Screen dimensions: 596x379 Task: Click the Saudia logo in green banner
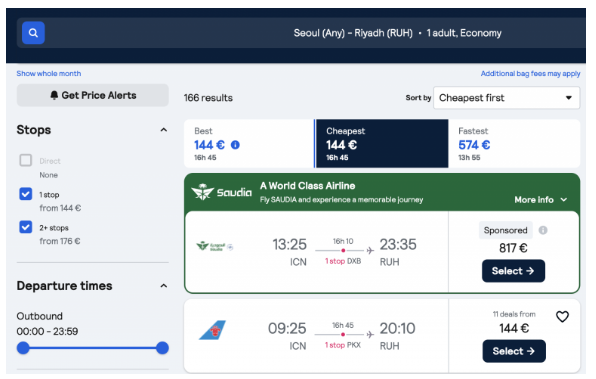click(x=222, y=192)
